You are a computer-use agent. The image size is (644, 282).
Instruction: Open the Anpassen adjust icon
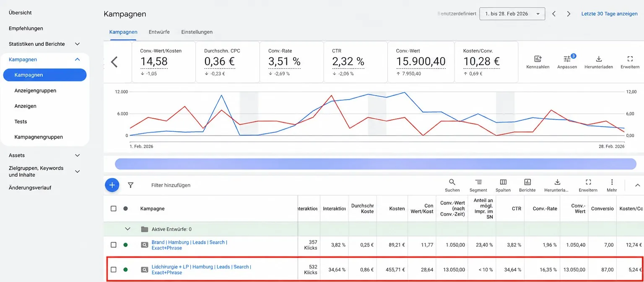point(567,59)
